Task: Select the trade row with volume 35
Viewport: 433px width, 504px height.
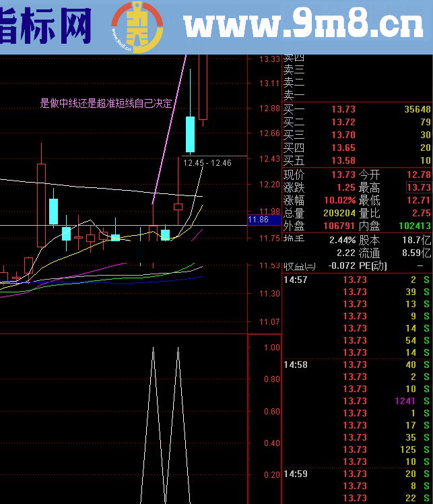Action: tap(357, 437)
